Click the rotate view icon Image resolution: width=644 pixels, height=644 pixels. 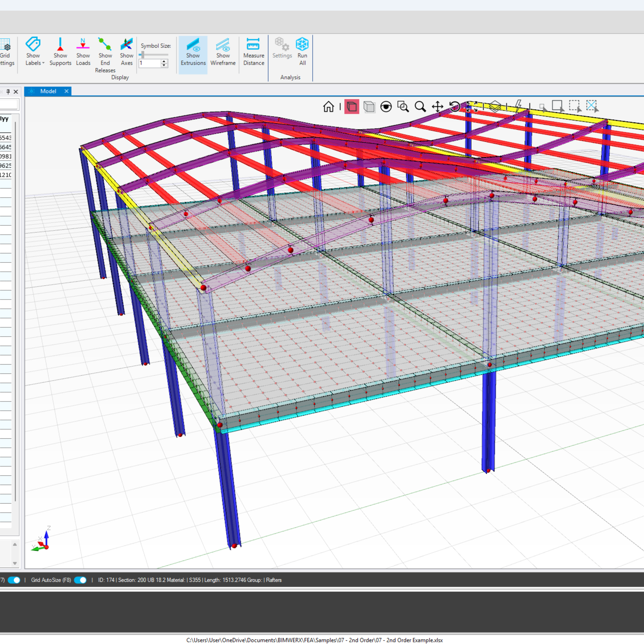click(x=455, y=107)
